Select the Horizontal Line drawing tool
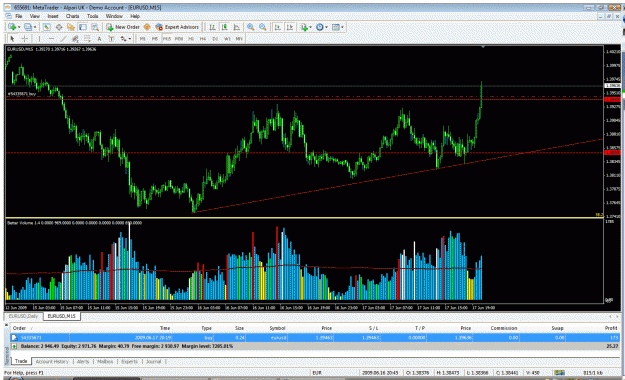The image size is (625, 380). pyautogui.click(x=51, y=39)
